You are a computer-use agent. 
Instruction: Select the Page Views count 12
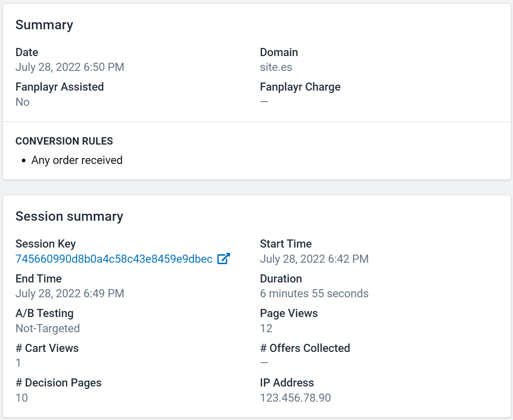(266, 328)
